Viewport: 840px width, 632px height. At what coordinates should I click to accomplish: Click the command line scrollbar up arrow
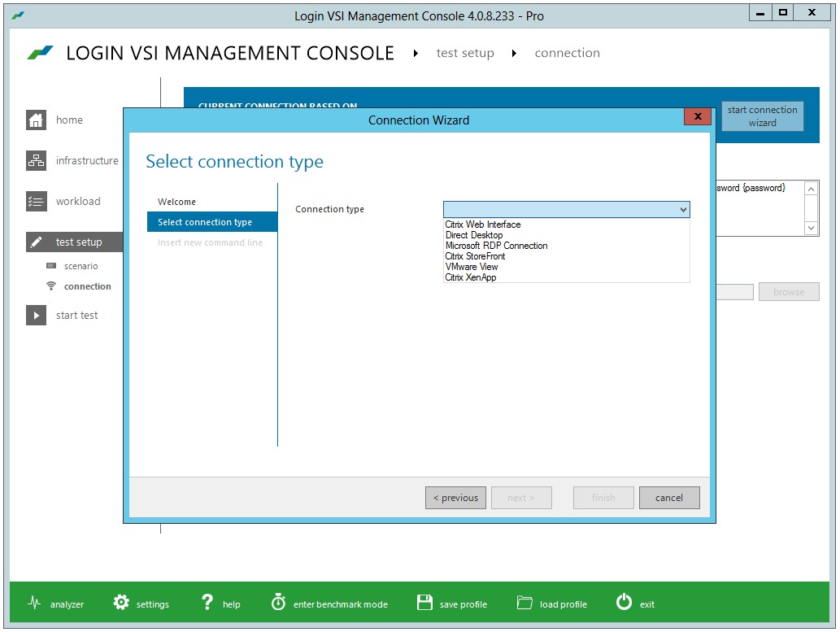tap(811, 189)
